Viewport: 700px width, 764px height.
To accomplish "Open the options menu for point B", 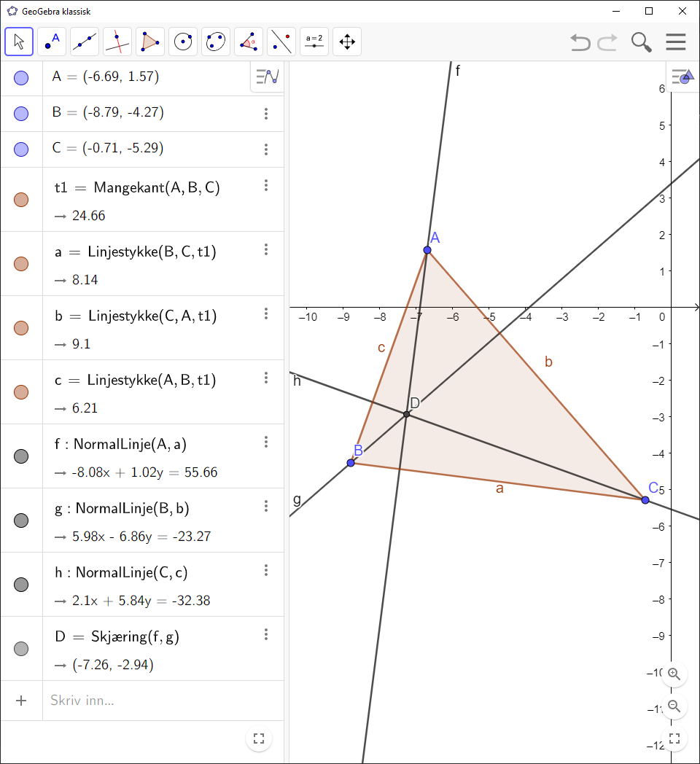I will [266, 114].
